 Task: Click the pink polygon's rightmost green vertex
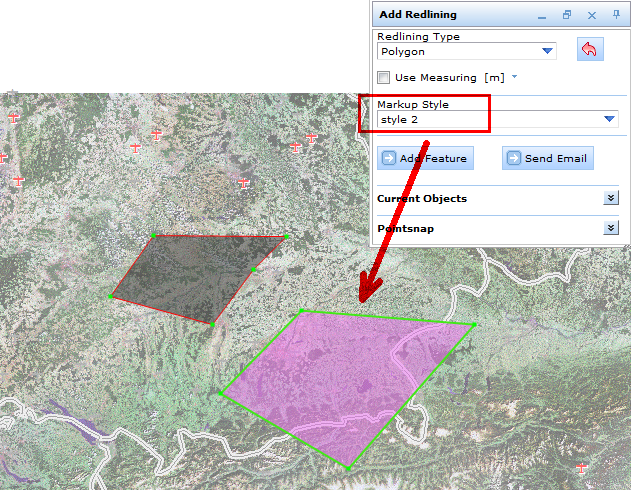point(473,324)
